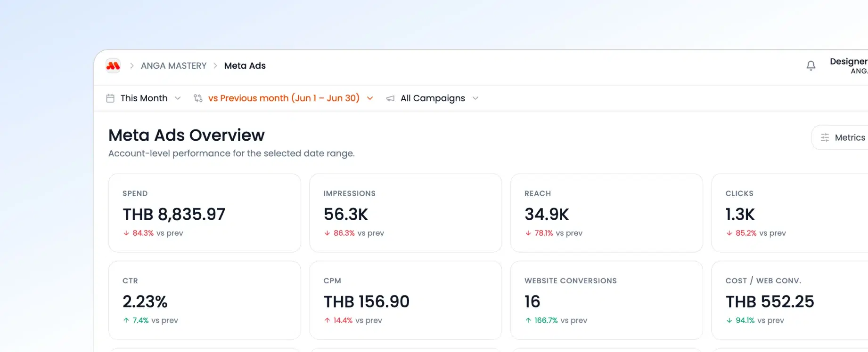Click the 7.4% vs prev CTR change
Image resolution: width=868 pixels, height=352 pixels.
150,320
